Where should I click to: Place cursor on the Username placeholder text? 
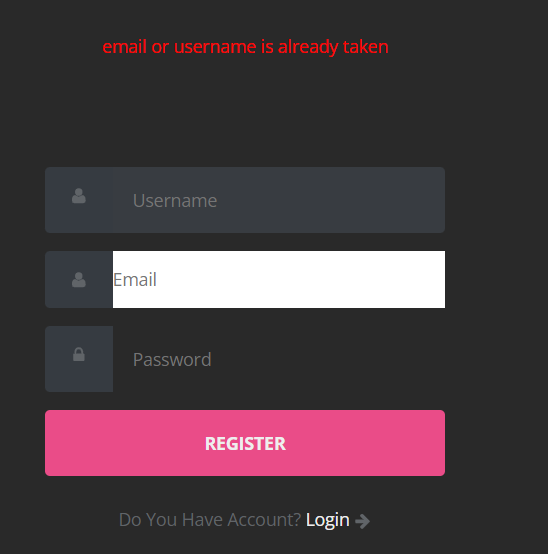(x=175, y=201)
